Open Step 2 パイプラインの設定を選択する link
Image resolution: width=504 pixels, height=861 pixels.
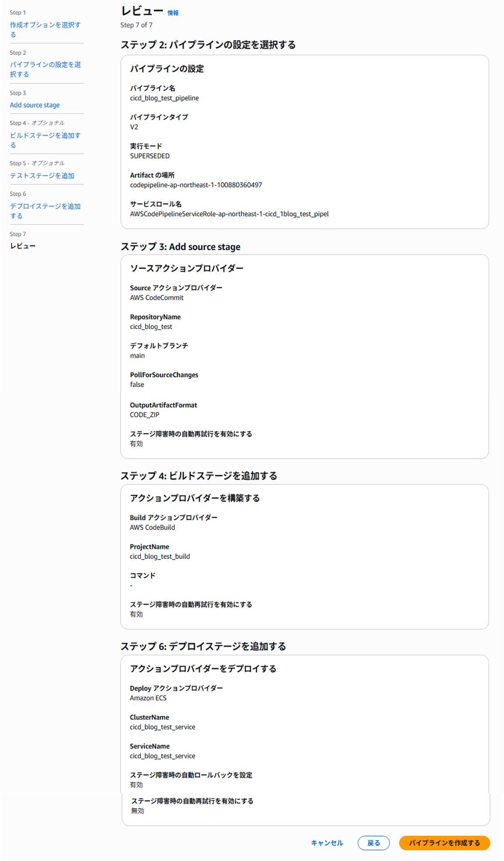[x=45, y=69]
